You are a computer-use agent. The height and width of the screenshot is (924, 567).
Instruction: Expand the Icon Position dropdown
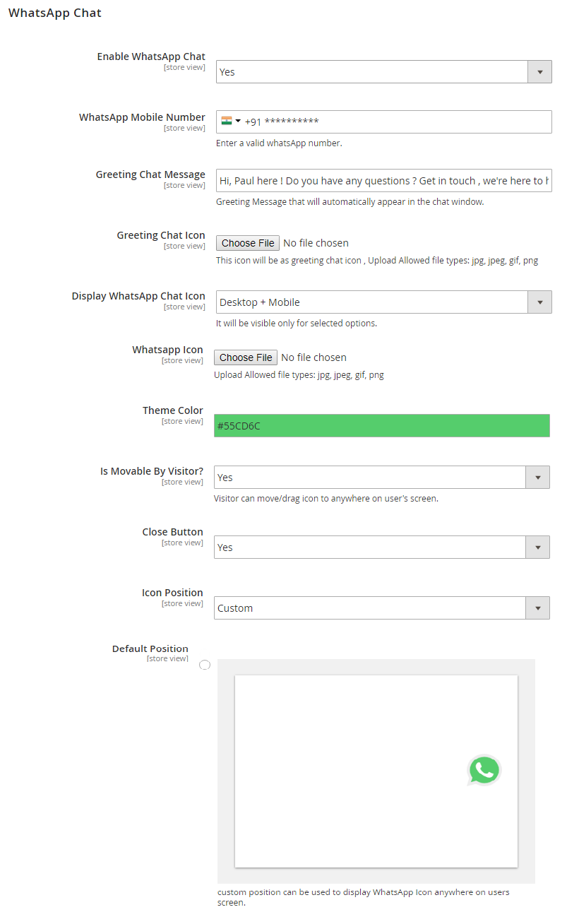click(381, 608)
